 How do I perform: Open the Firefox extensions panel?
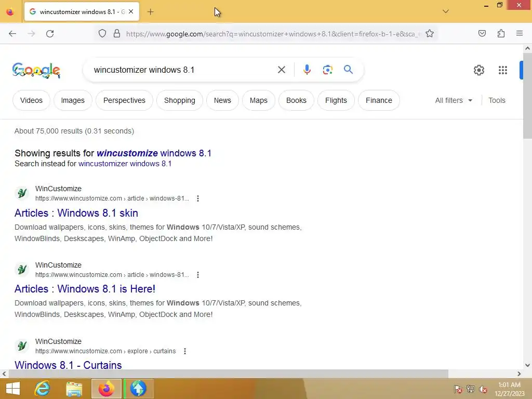(x=501, y=33)
